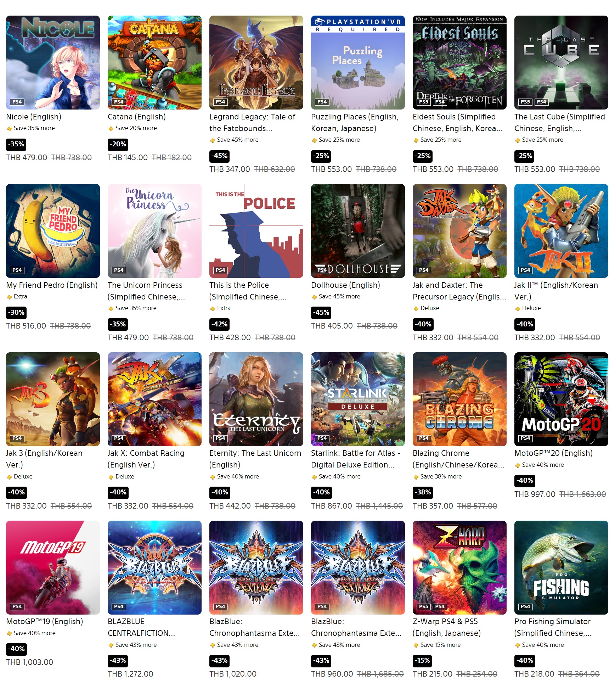Screen dimensions: 615x700
Task: Click the PS5 badge on Eldest Souls cover
Action: click(x=424, y=102)
